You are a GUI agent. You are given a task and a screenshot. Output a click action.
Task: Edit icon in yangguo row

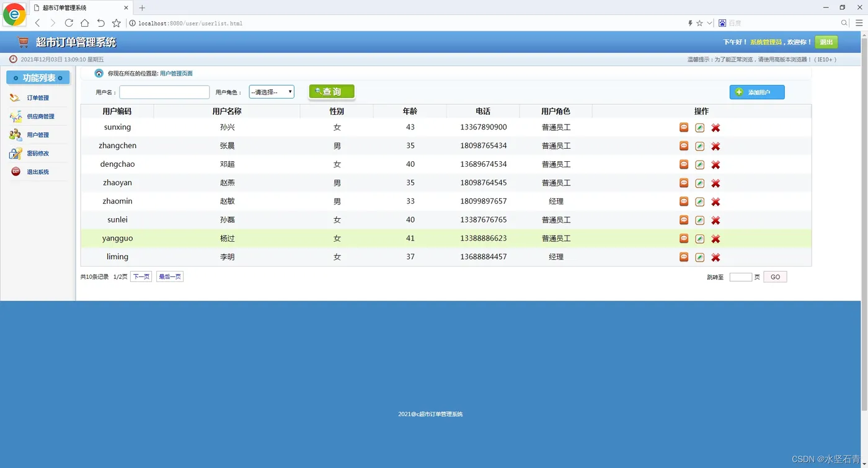(x=699, y=239)
